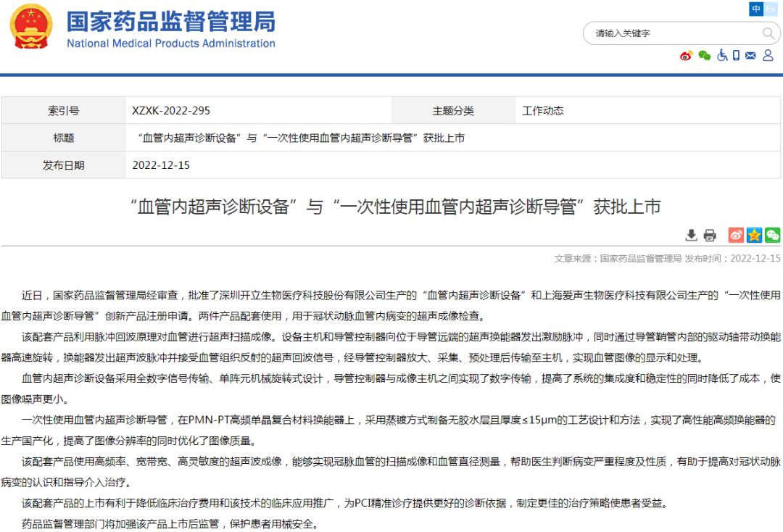Share article to Weibo red icon
This screenshot has height=532, width=783.
coord(736,235)
